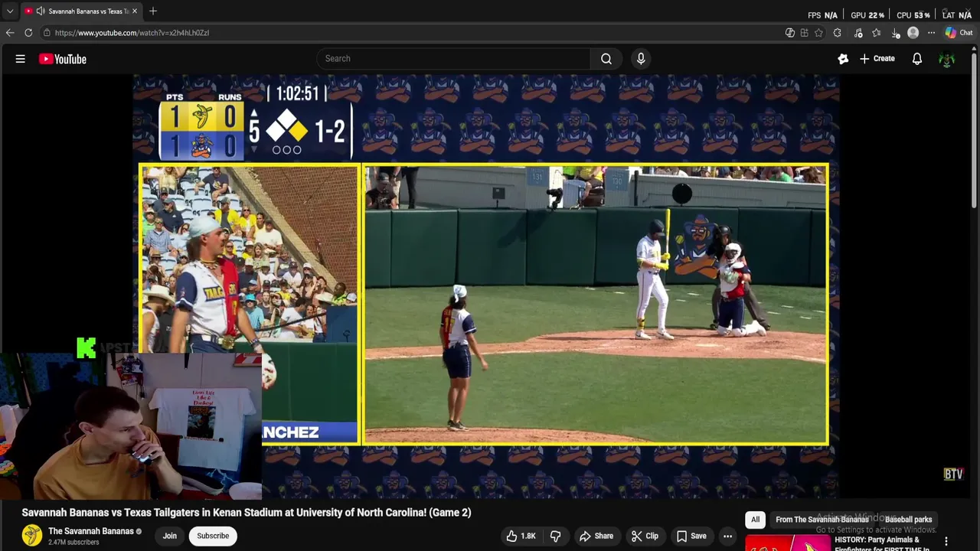Click the video title text

coord(247,513)
